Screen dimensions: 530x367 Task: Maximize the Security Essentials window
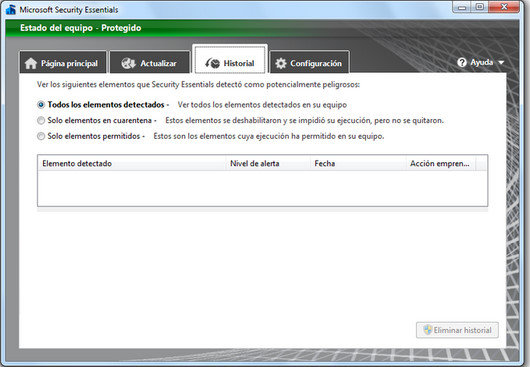click(480, 7)
